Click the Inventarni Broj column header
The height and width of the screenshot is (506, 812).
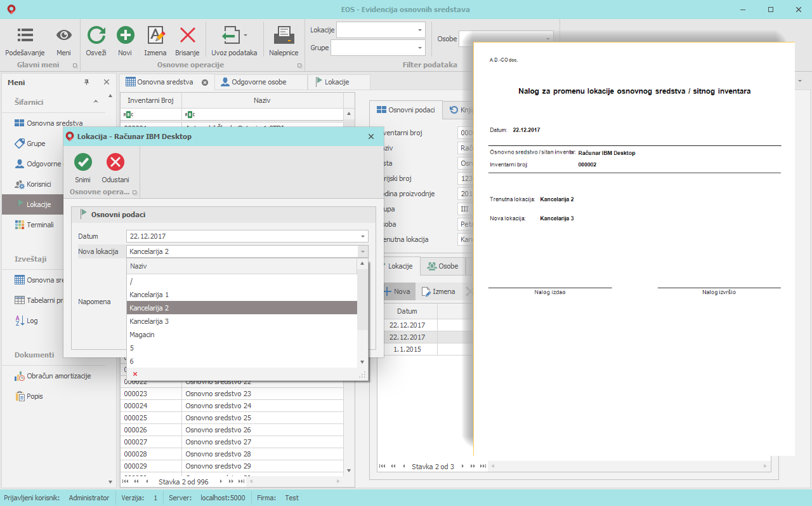(150, 100)
